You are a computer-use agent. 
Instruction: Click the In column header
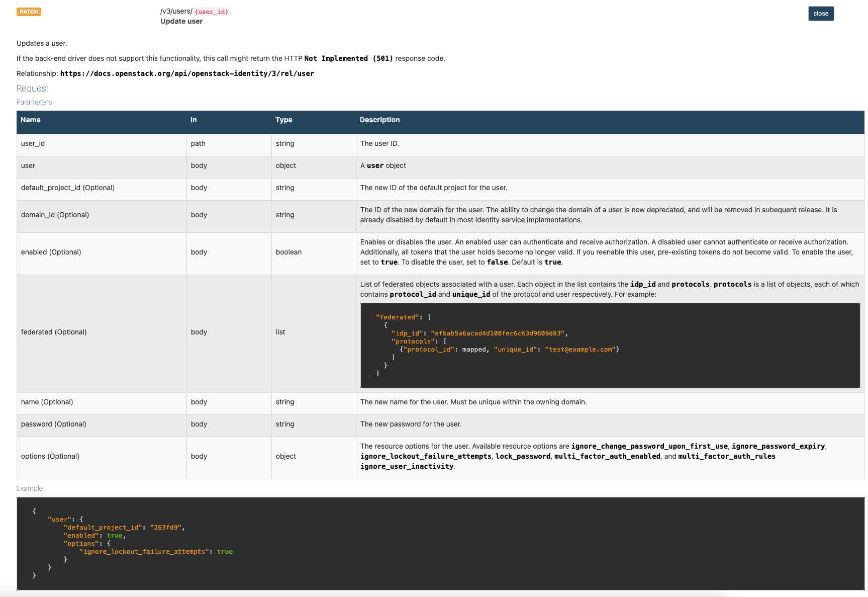pos(194,120)
